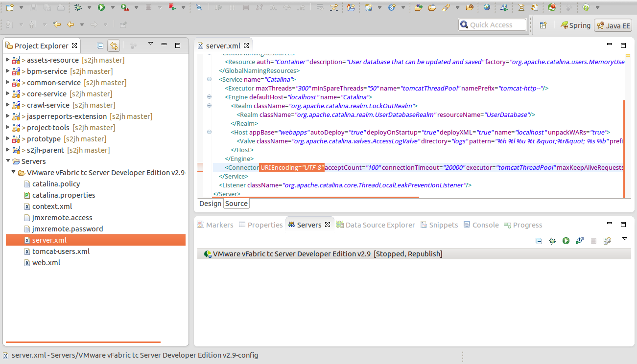Collapse the Servers folder in tree
The height and width of the screenshot is (364, 637).
(8, 161)
